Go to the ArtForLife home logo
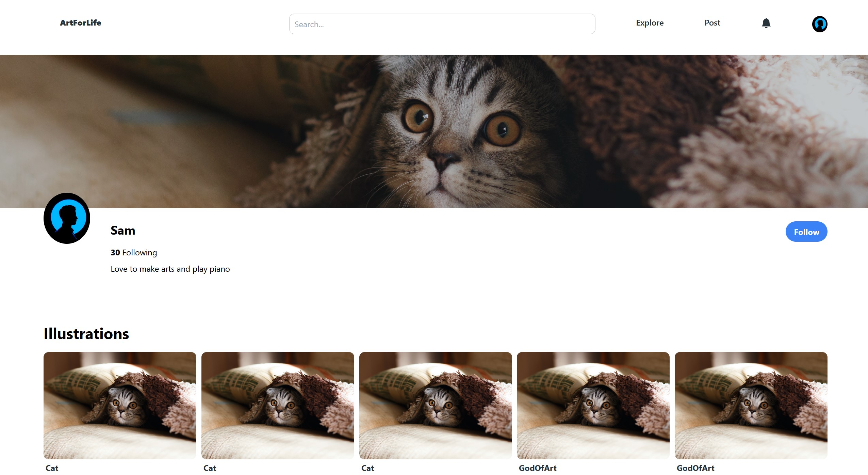Image resolution: width=868 pixels, height=475 pixels. tap(81, 23)
